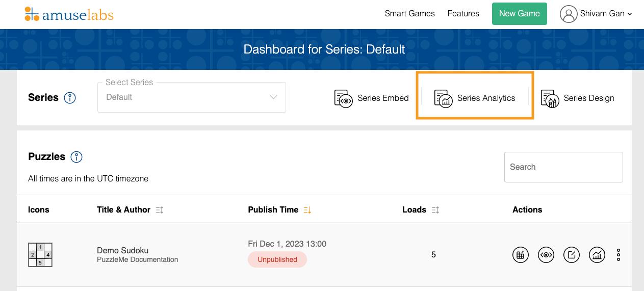Open Series Analytics
644x291 pixels.
pyautogui.click(x=475, y=98)
